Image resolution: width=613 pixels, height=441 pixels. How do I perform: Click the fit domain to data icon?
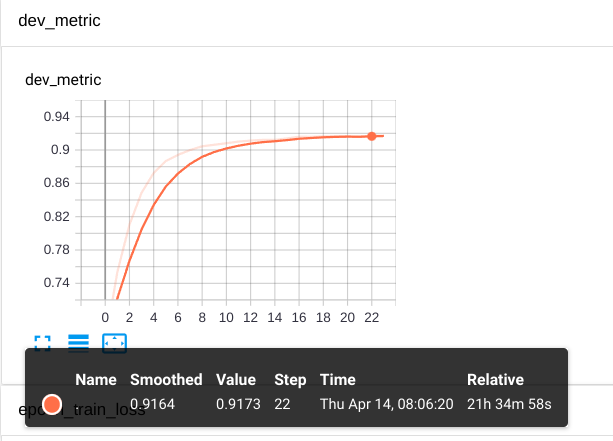(x=115, y=343)
